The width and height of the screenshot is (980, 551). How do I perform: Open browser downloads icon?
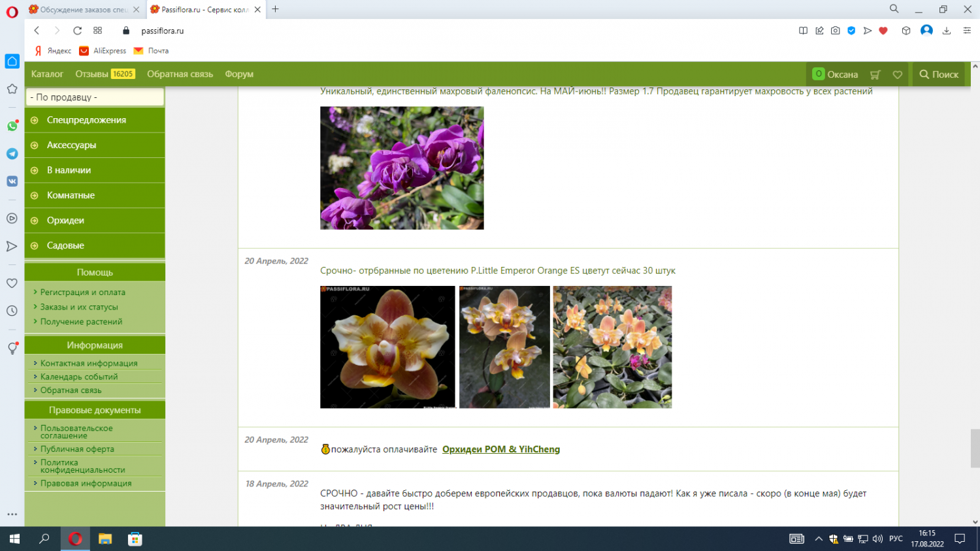click(946, 31)
